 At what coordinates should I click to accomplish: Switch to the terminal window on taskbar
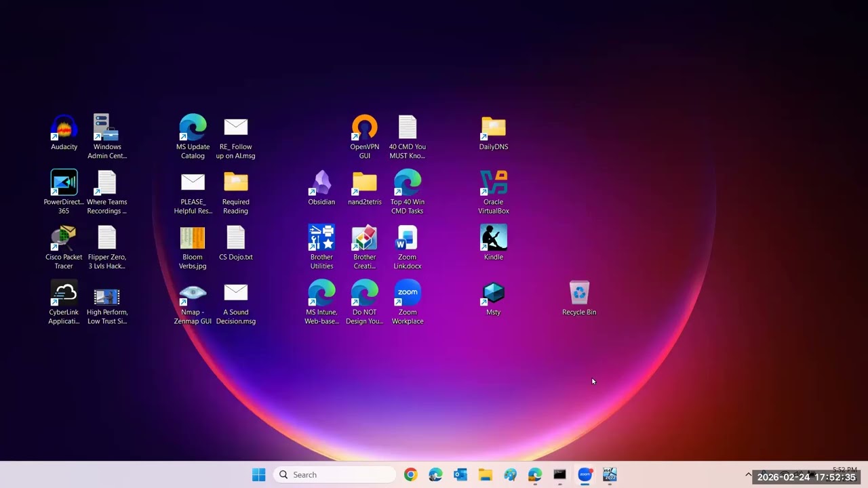click(x=559, y=474)
